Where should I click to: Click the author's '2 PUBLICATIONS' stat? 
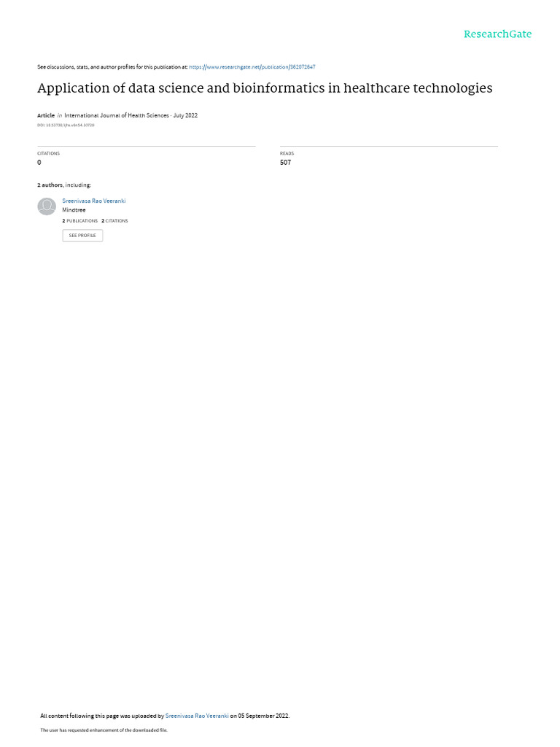coord(80,221)
